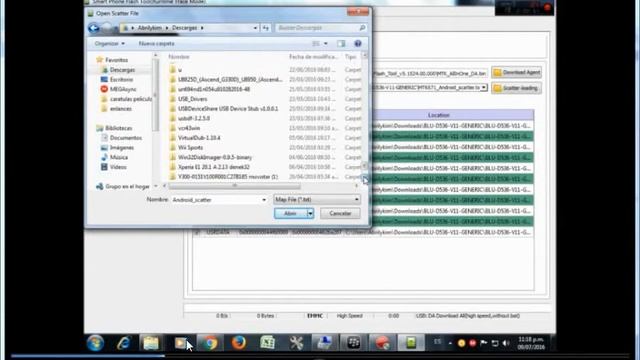Open Windows Explorer from taskbar
Image resolution: width=640 pixels, height=360 pixels.
pyautogui.click(x=151, y=343)
